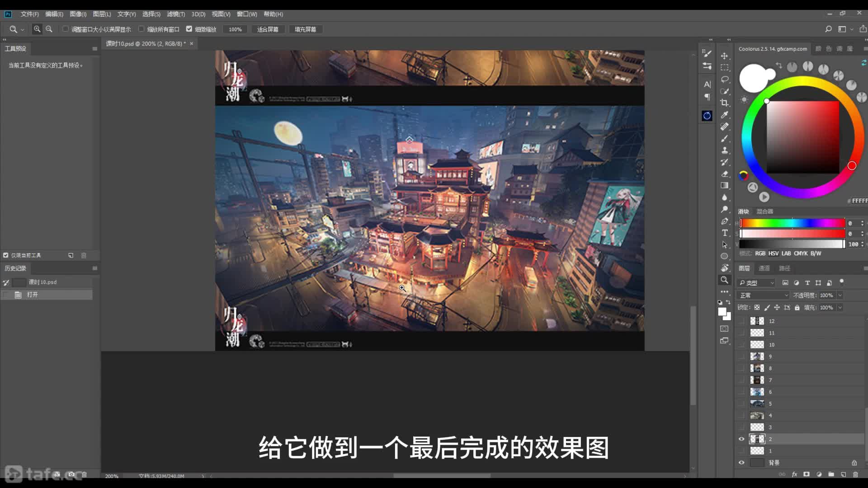Open the Brush Settings panel icon
The width and height of the screenshot is (868, 488).
[x=707, y=53]
